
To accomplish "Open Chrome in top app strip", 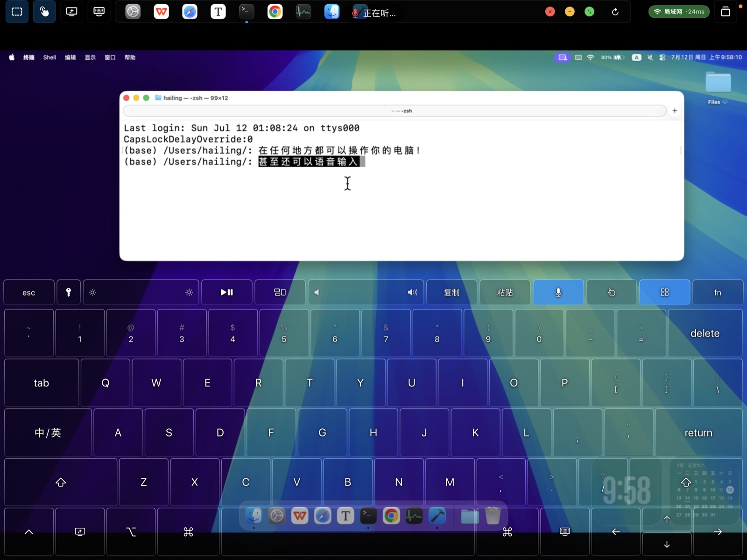I will tap(275, 12).
